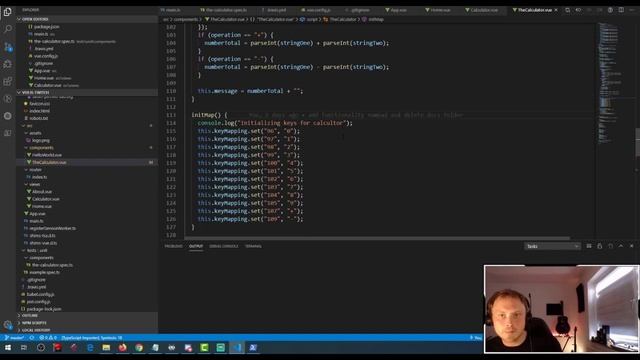
Task: Open the Manage gear at activity bar bottom
Action: 7,325
